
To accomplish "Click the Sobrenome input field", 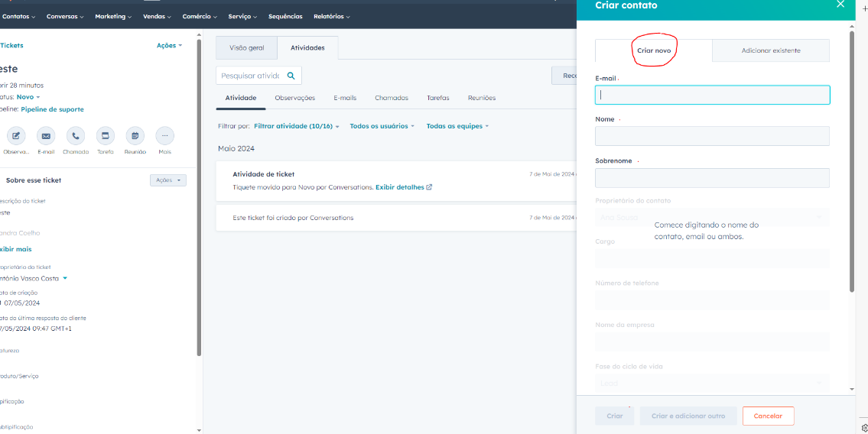I will click(x=712, y=178).
